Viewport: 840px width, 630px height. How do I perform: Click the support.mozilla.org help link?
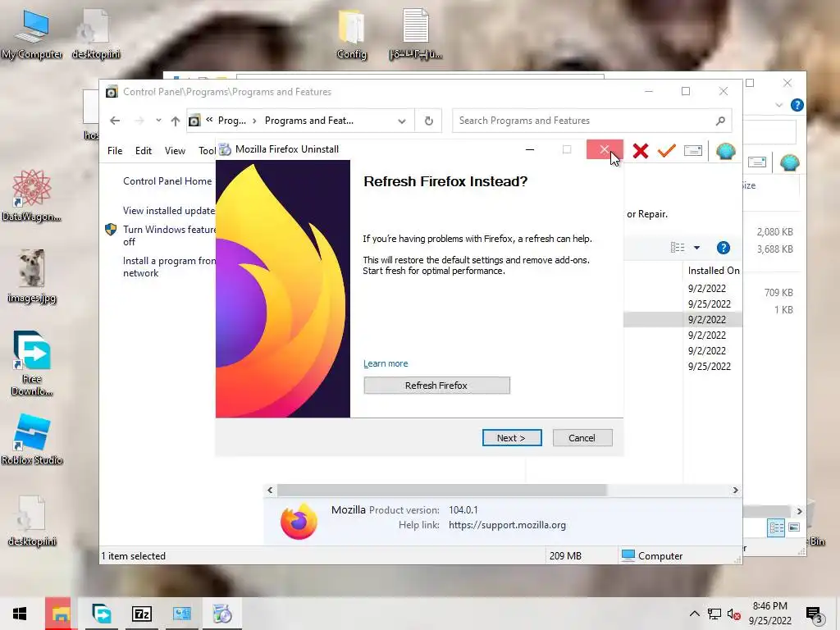507,525
